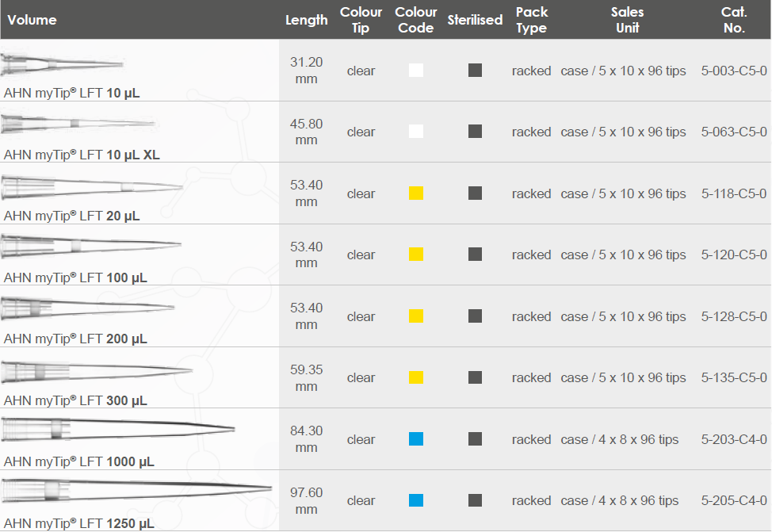Select catalogue number 5-203-C4-0
The image size is (772, 532).
pos(734,439)
